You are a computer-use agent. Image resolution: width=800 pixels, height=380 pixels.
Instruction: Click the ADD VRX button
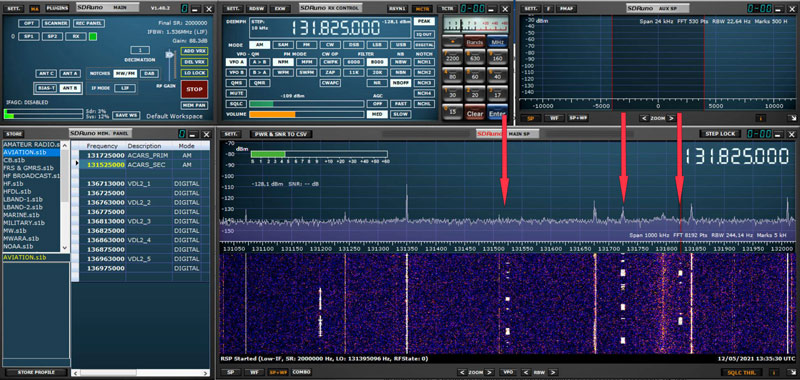tap(194, 50)
